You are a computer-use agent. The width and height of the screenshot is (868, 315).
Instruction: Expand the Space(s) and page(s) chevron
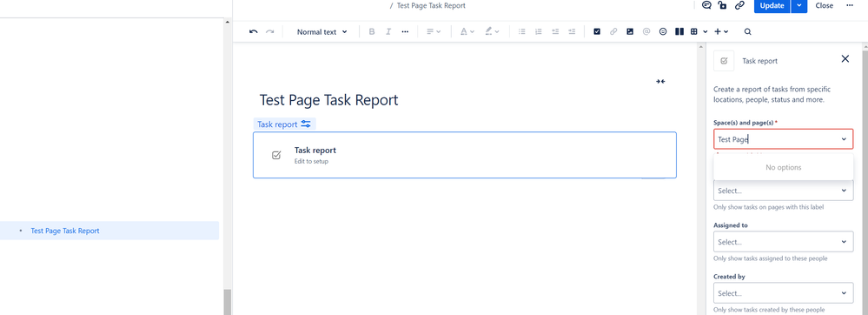pos(844,139)
